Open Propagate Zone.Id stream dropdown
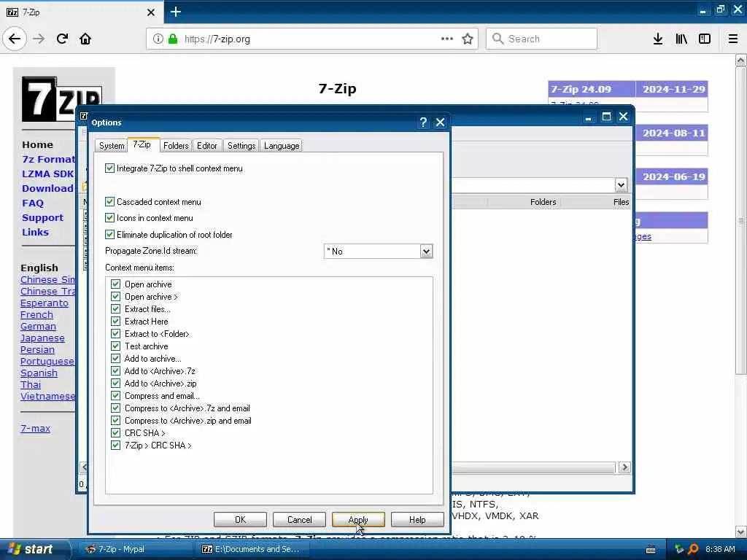Viewport: 747px width, 560px height. click(x=426, y=251)
